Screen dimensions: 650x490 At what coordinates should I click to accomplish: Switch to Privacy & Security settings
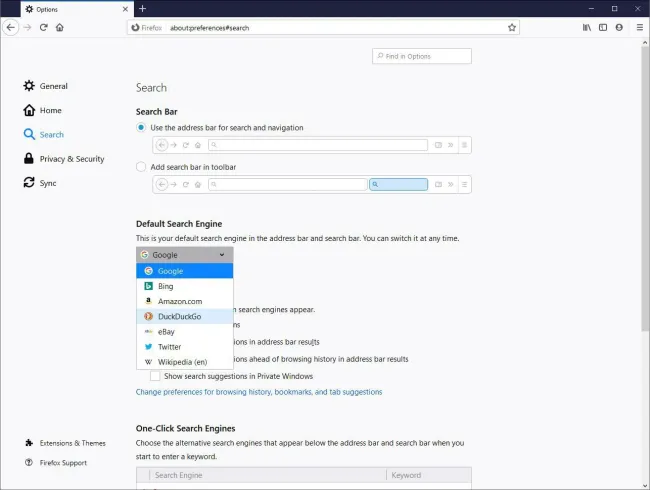coord(71,159)
